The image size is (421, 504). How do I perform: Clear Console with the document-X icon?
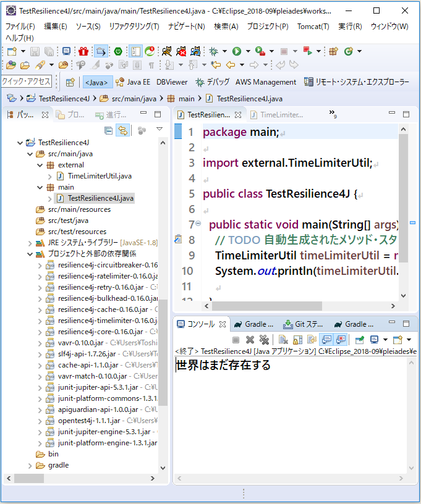click(x=283, y=340)
